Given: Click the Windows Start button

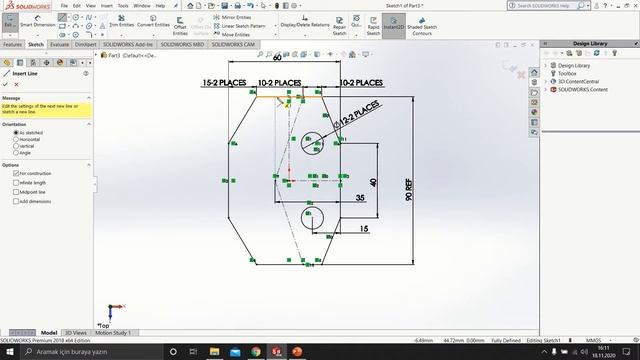Looking at the screenshot, I should (9, 351).
